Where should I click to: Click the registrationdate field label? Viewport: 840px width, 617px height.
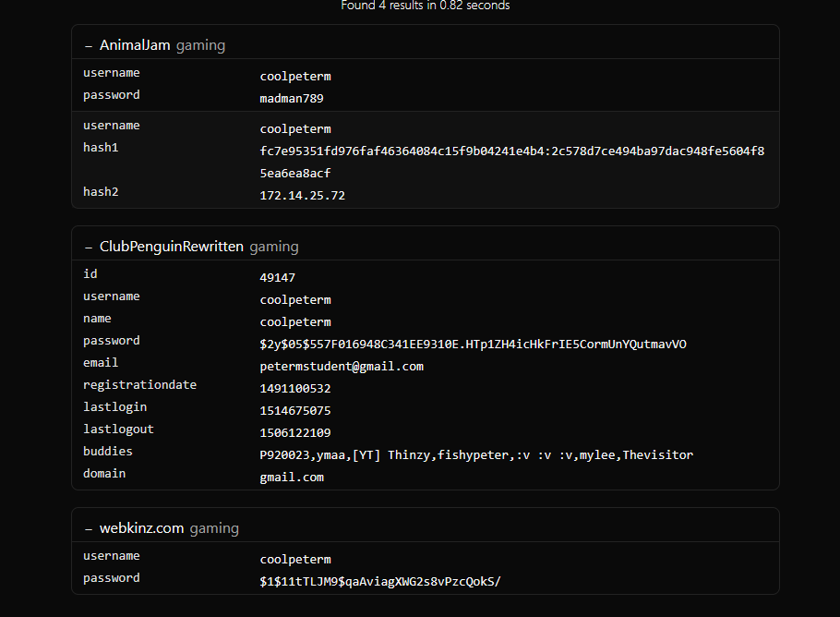(x=139, y=385)
